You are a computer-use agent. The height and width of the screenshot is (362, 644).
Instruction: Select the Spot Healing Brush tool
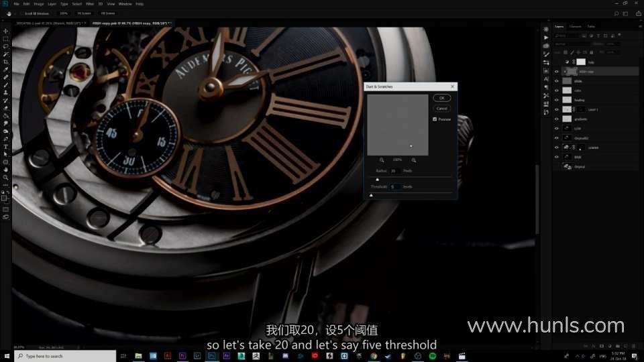click(6, 77)
